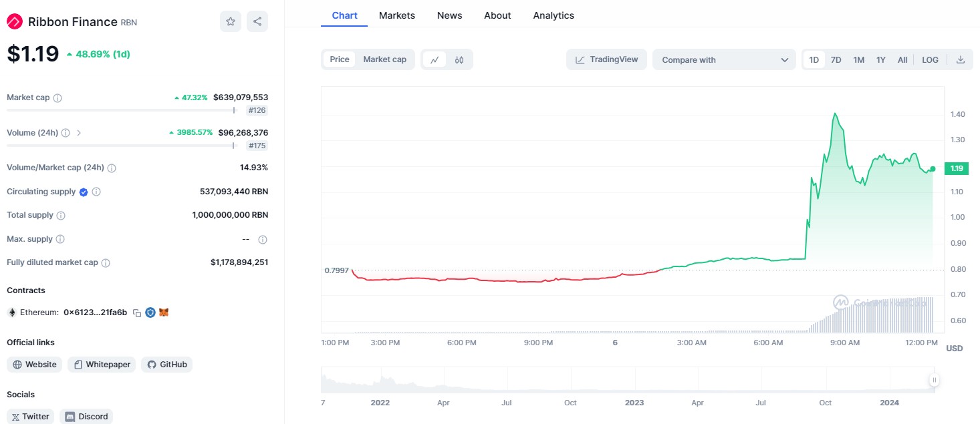Screen dimensions: 980x424
Task: Visit the official Website link
Action: [x=35, y=365]
